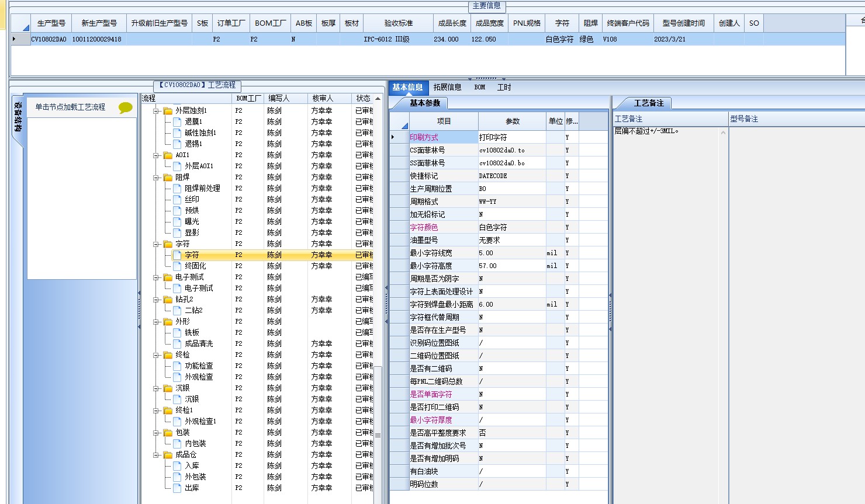Select 出库 process node
This screenshot has width=865, height=504.
(x=192, y=488)
